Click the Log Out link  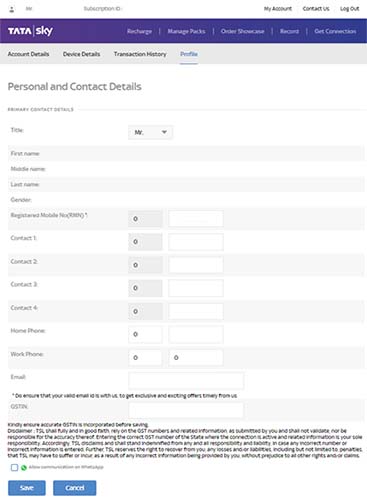[349, 9]
